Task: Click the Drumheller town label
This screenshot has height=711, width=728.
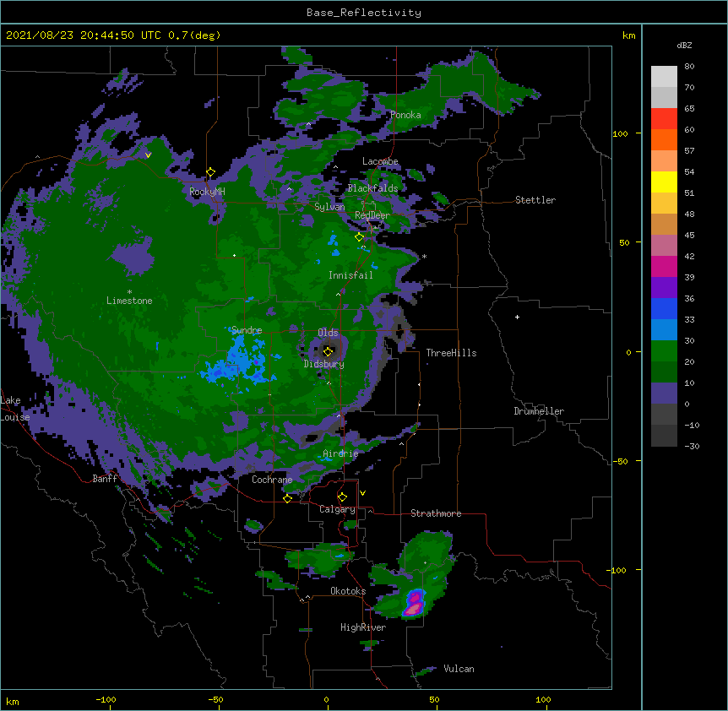Action: click(x=539, y=411)
